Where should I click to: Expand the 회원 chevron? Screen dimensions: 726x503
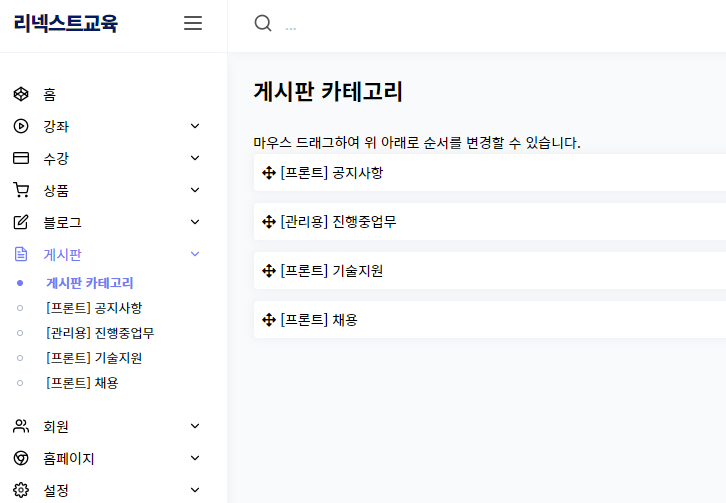195,426
